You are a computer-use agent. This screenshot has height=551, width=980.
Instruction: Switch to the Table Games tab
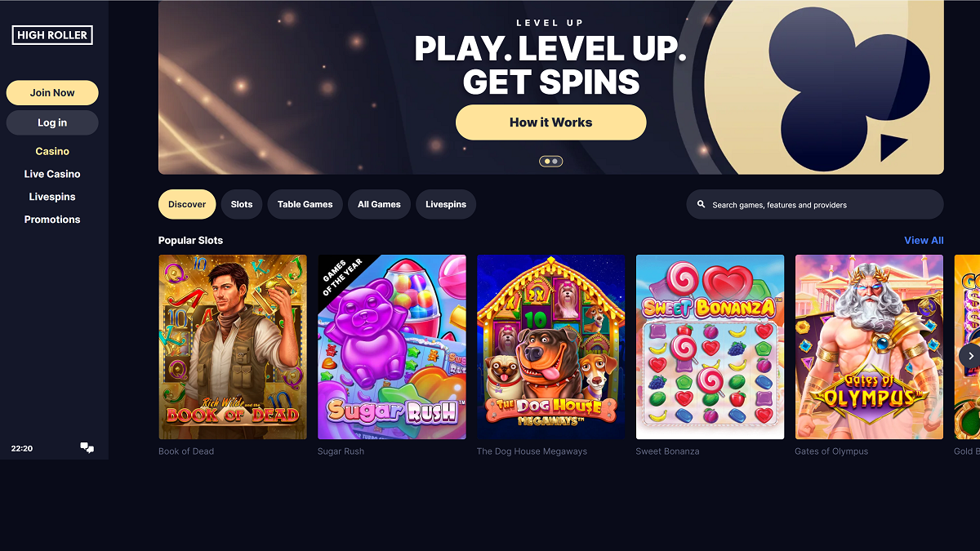click(305, 204)
